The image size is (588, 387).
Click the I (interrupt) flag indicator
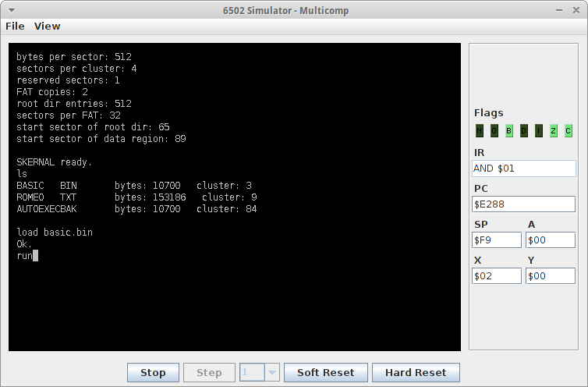pyautogui.click(x=539, y=131)
